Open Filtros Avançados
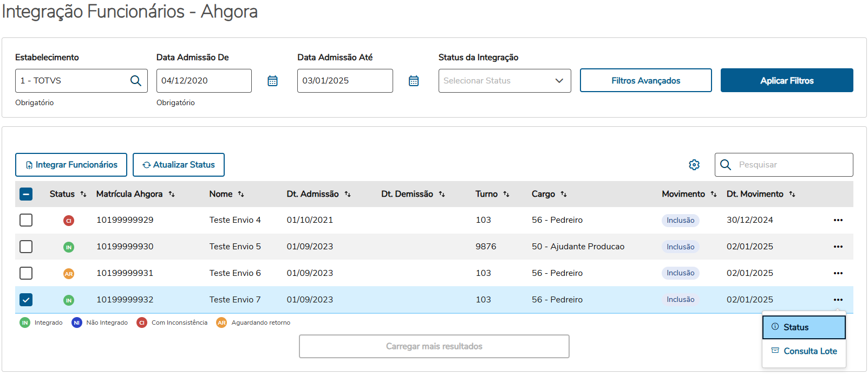 645,81
